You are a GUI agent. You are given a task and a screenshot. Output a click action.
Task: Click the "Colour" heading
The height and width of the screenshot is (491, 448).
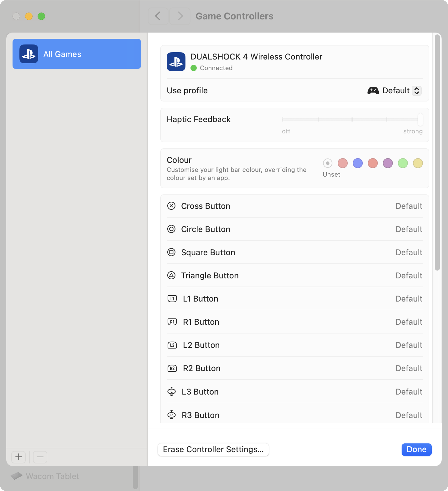pos(179,160)
